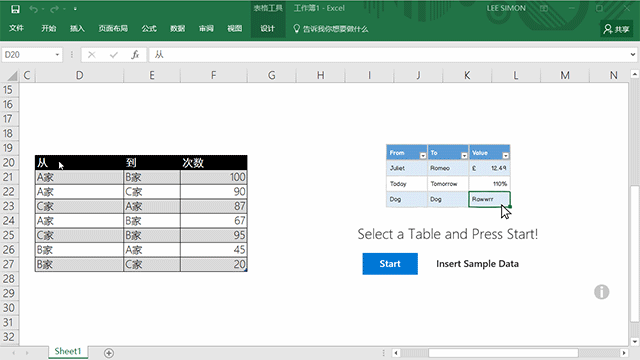Click the Tell me search field

click(x=331, y=29)
